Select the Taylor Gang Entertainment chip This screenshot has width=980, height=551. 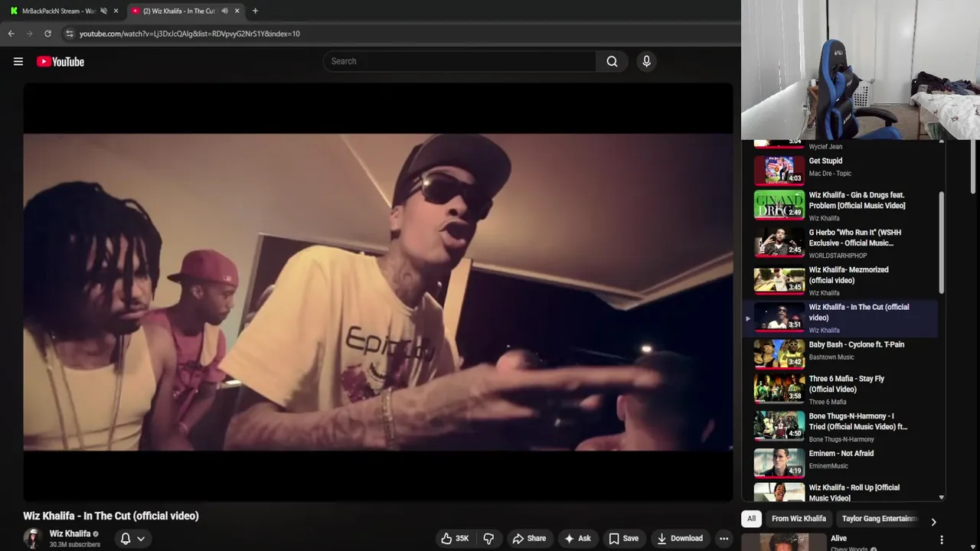(879, 519)
